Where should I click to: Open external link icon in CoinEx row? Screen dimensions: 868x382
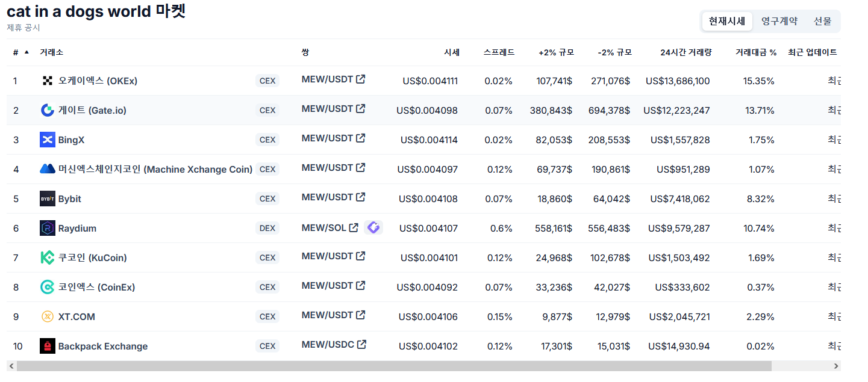point(361,285)
